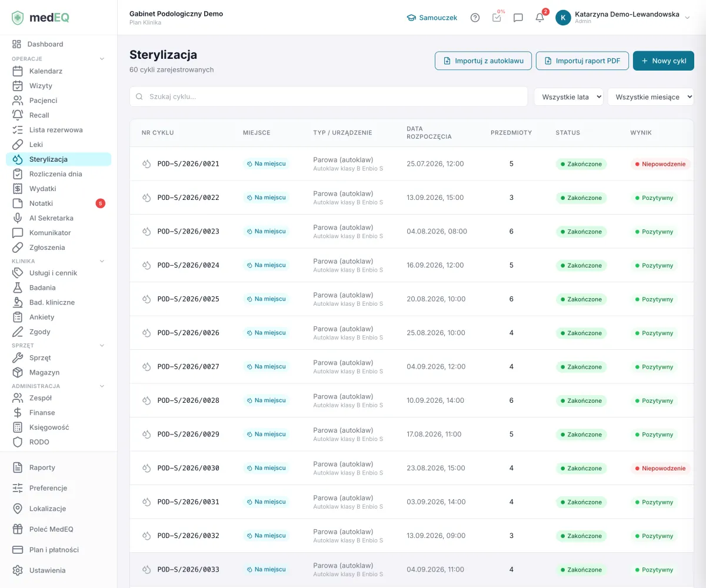Click the Recall bell icon in sidebar
The width and height of the screenshot is (706, 588).
tap(18, 115)
